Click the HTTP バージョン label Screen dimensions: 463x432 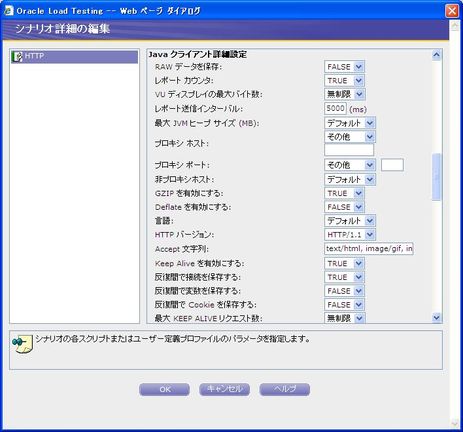(184, 235)
